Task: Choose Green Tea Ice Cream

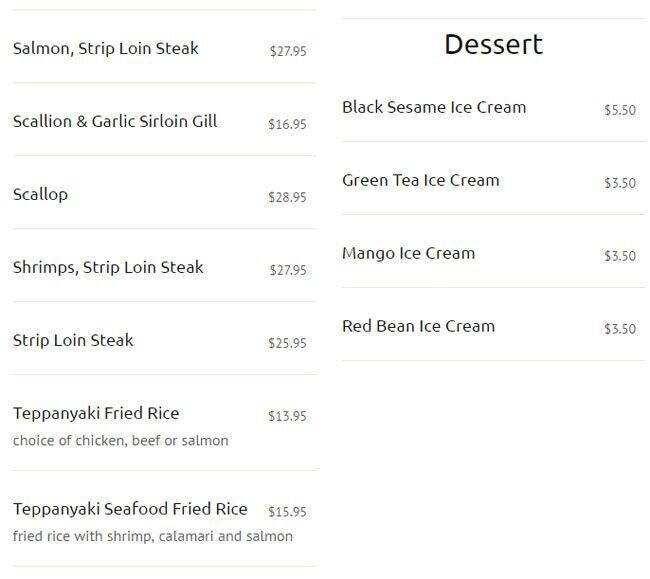Action: pyautogui.click(x=421, y=180)
